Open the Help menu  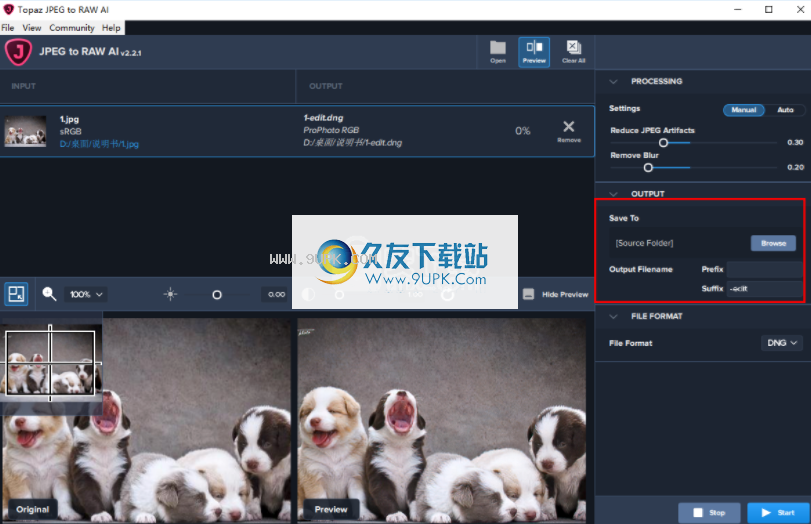coord(111,28)
